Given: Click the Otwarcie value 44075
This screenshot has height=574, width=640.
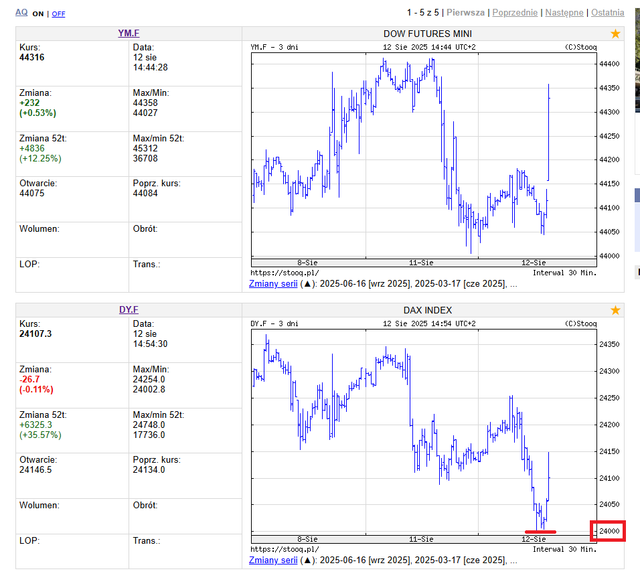Looking at the screenshot, I should [x=32, y=193].
